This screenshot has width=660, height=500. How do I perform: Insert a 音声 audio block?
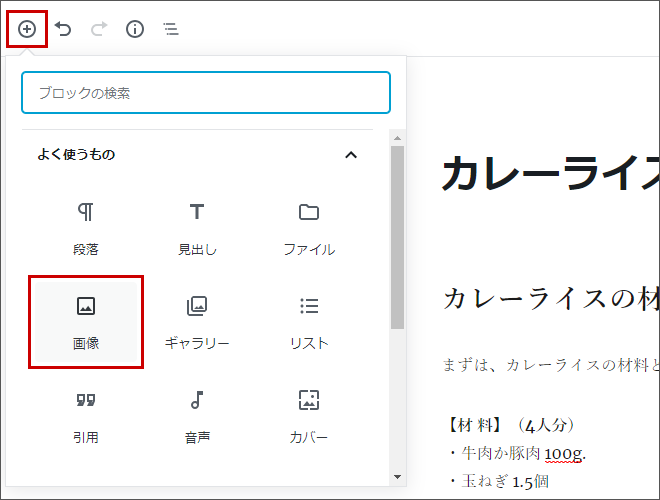click(x=197, y=417)
